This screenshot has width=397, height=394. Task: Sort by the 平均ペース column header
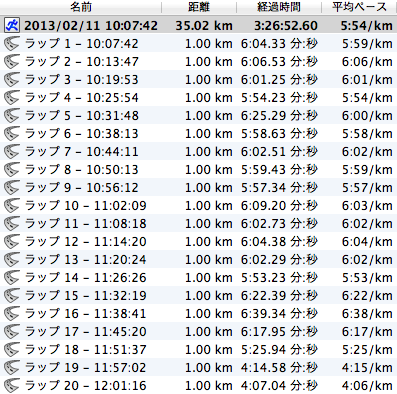coord(359,7)
